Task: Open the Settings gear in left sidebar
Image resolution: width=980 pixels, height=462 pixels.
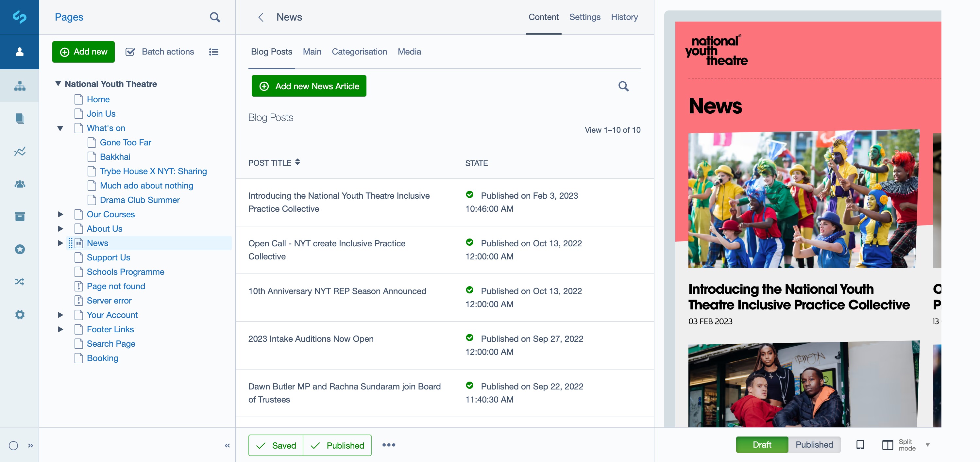Action: (20, 314)
